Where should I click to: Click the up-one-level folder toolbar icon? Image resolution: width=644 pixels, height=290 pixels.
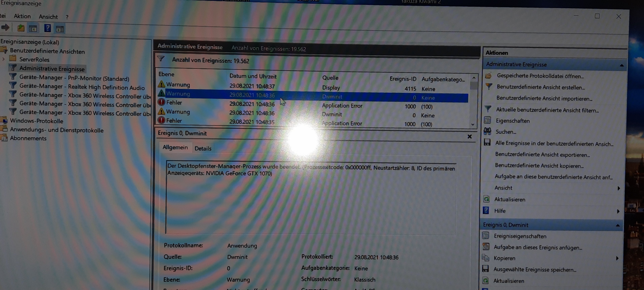[x=21, y=28]
